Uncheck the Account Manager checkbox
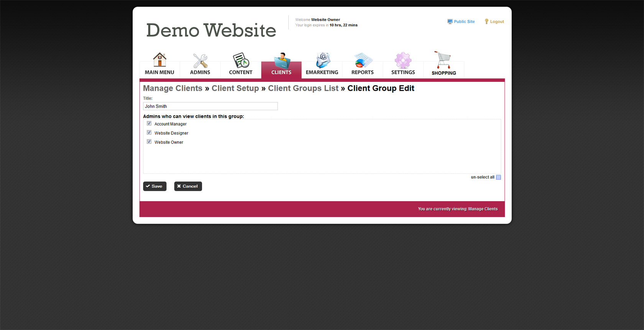 pos(149,124)
